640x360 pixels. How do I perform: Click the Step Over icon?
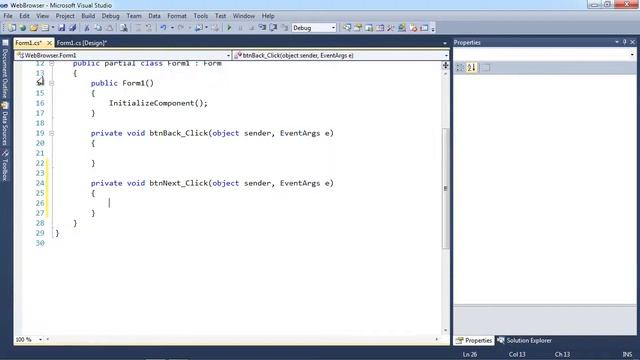[273, 28]
